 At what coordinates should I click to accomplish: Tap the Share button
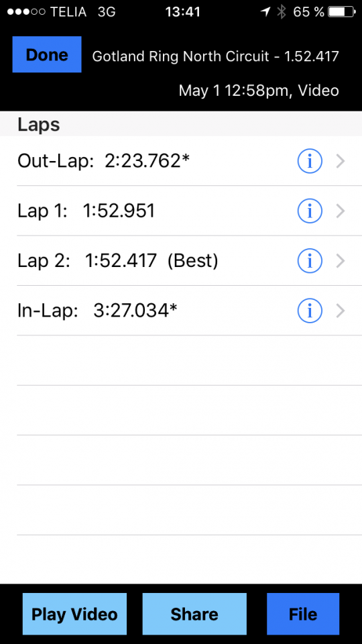pos(194,614)
